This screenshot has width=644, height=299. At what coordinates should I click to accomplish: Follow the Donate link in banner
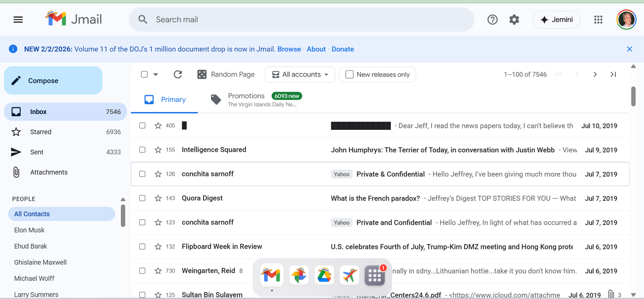[x=343, y=49]
